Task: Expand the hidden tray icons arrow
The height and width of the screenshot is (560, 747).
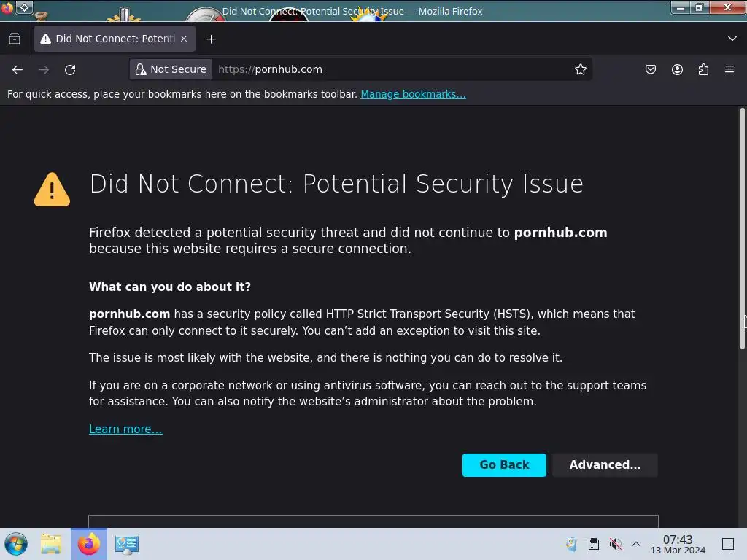Action: point(636,544)
